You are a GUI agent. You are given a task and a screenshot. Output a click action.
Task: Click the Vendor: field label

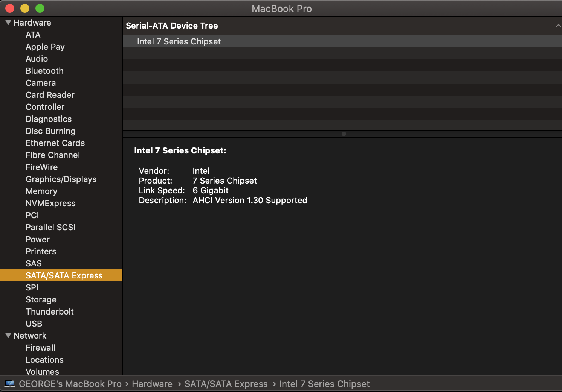point(154,171)
